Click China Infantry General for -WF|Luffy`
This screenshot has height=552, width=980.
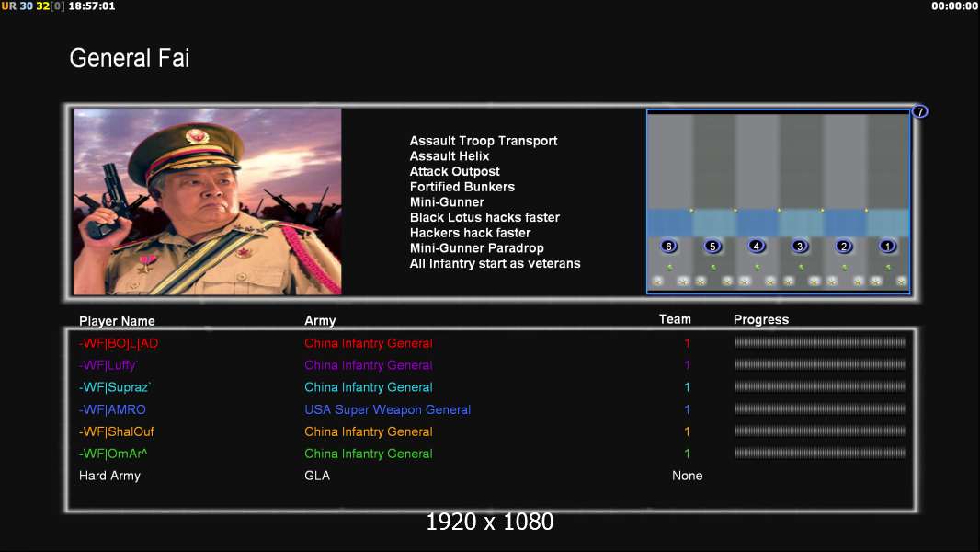368,365
